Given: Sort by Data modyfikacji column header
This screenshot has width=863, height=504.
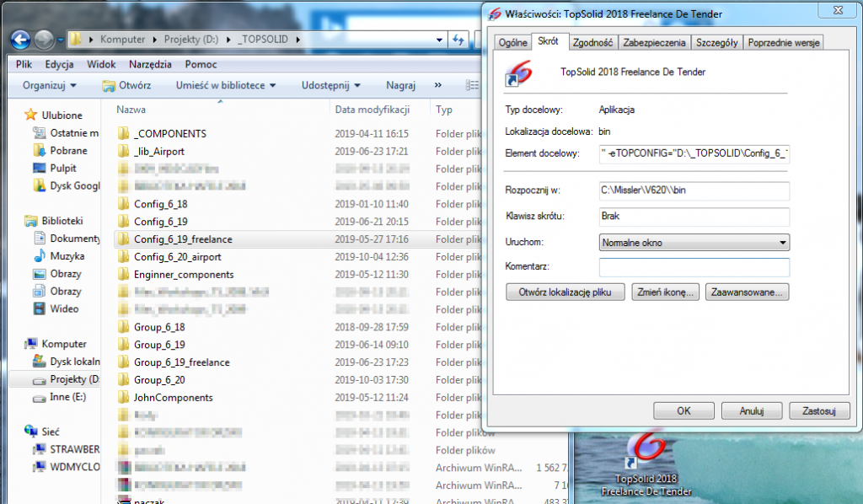Looking at the screenshot, I should (372, 110).
